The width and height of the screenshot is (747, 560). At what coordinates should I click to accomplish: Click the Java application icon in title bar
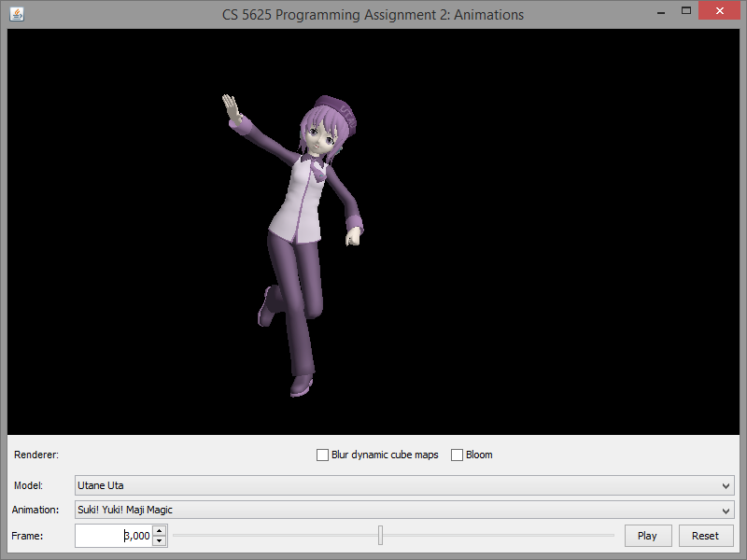[x=17, y=14]
